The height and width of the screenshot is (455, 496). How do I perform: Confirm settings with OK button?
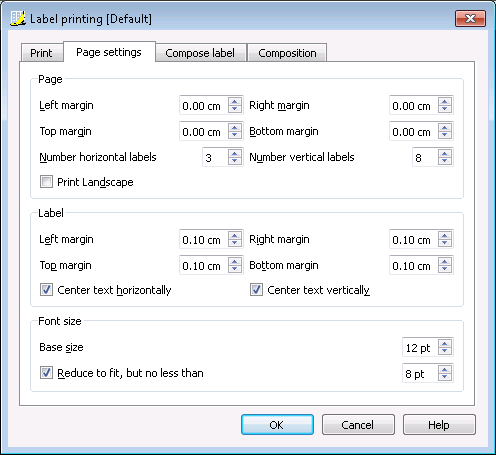pos(277,425)
